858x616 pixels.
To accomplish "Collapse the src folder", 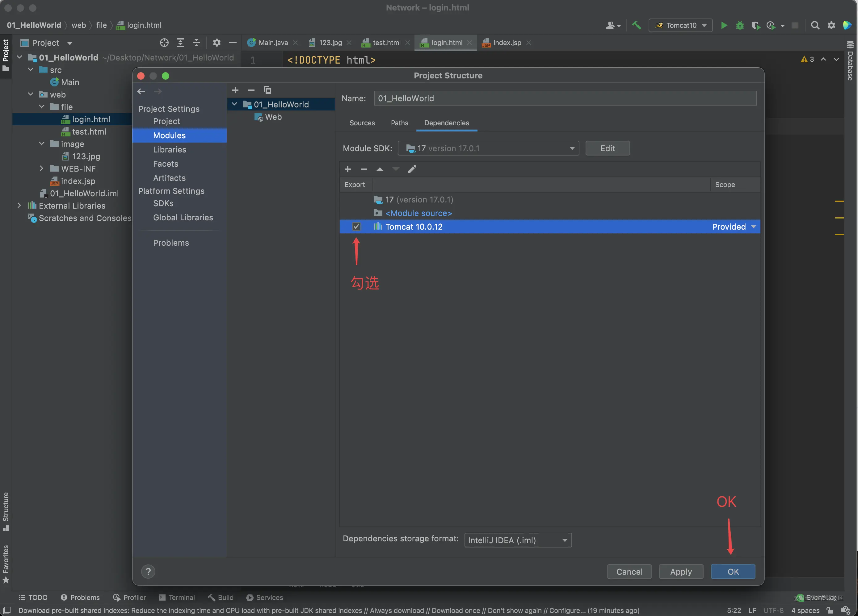I will point(31,70).
